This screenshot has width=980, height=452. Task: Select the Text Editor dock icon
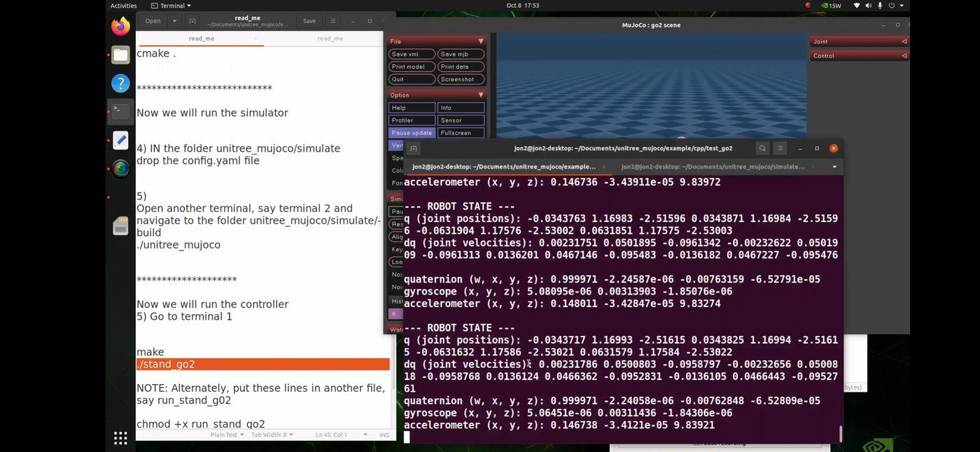point(120,140)
